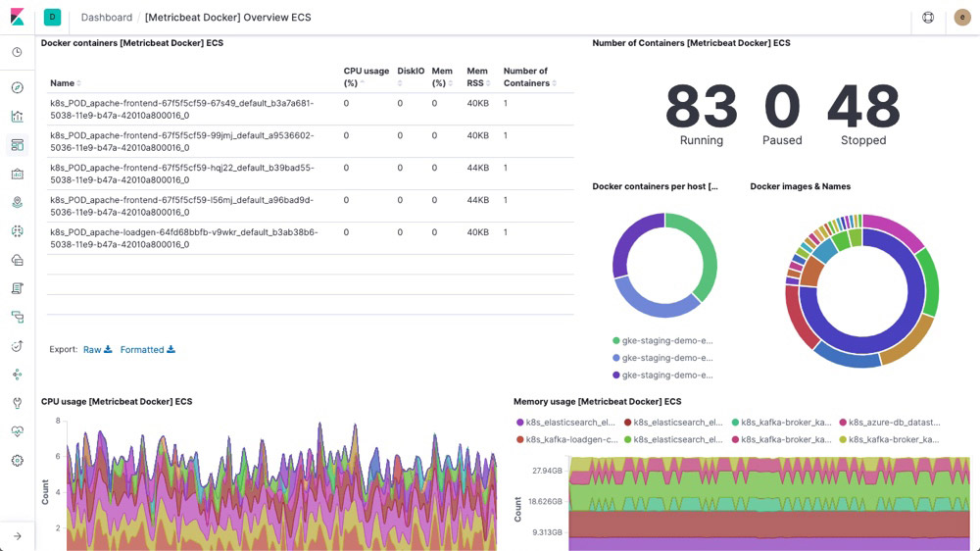Open the user account avatar
Image resolution: width=980 pixels, height=551 pixels.
(962, 18)
